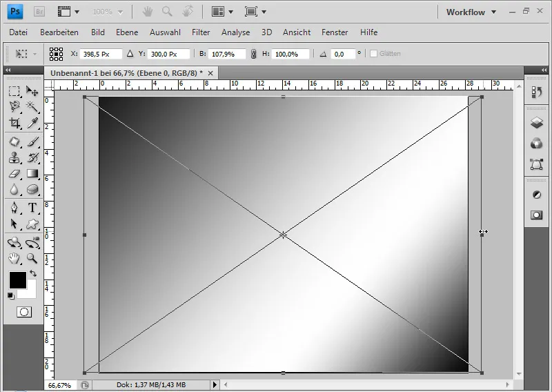Toggle the aspect ratio chain link

tap(253, 54)
